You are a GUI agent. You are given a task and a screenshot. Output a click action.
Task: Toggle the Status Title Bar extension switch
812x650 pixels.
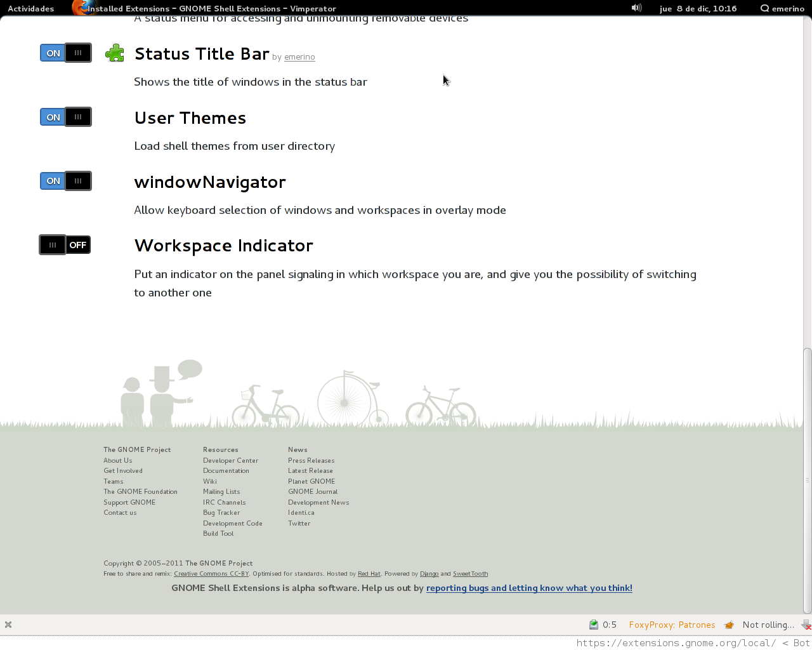66,53
